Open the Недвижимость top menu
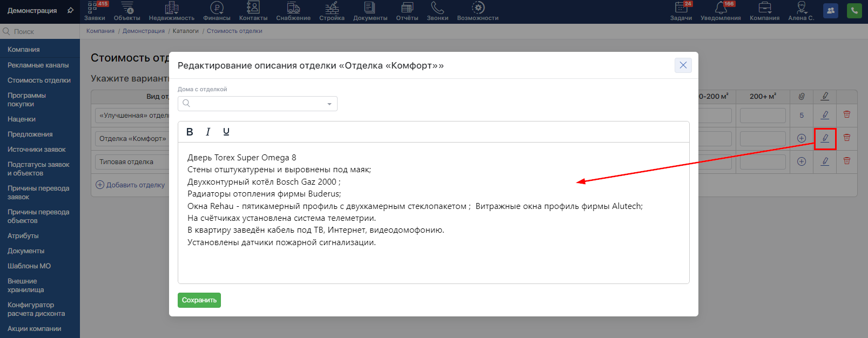This screenshot has width=868, height=338. tap(171, 11)
